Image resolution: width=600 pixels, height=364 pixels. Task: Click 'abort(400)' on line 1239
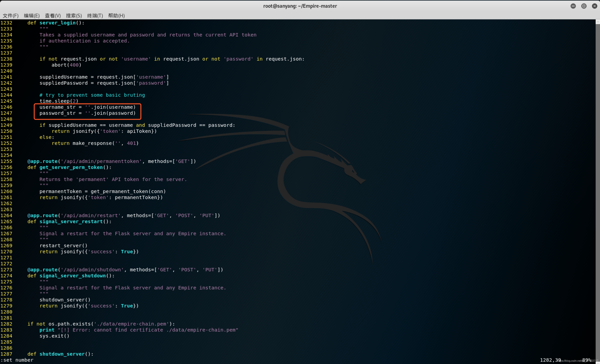pos(66,65)
